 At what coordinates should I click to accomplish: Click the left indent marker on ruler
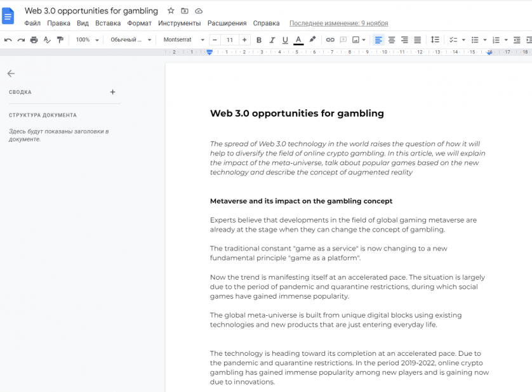click(209, 52)
